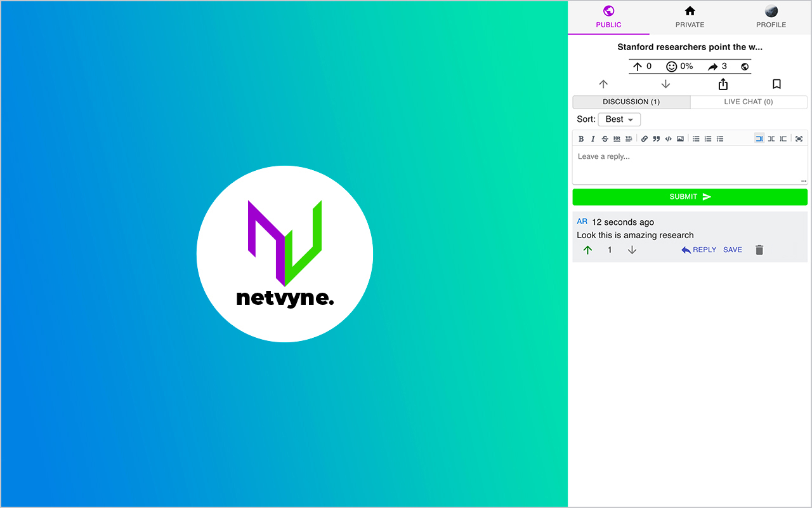The height and width of the screenshot is (508, 812).
Task: Upload an image into the reply
Action: 680,138
